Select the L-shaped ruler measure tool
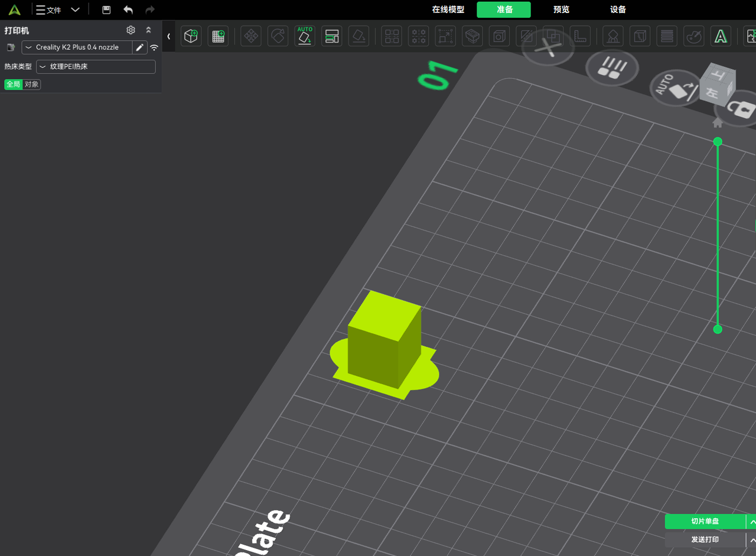756x556 pixels. tap(580, 37)
